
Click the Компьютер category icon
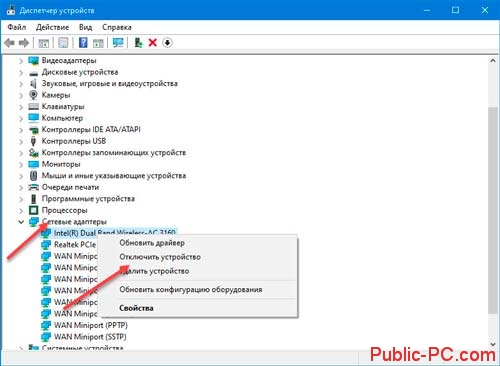(x=33, y=118)
